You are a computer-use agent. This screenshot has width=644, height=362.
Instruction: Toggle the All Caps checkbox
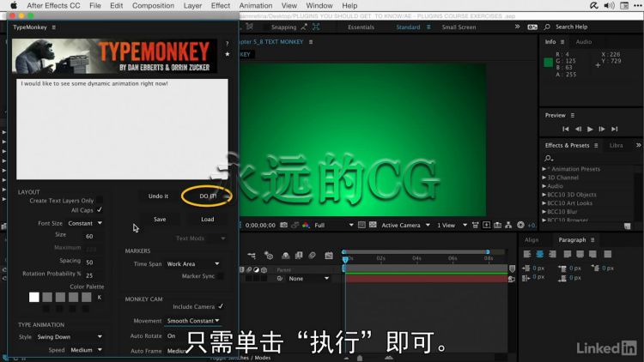100,209
